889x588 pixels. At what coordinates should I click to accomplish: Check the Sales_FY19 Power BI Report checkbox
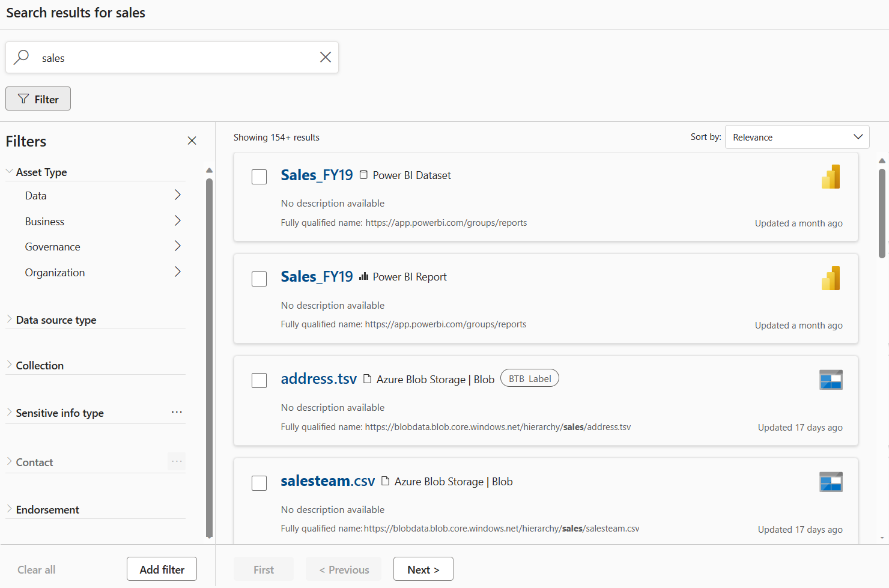click(x=259, y=279)
